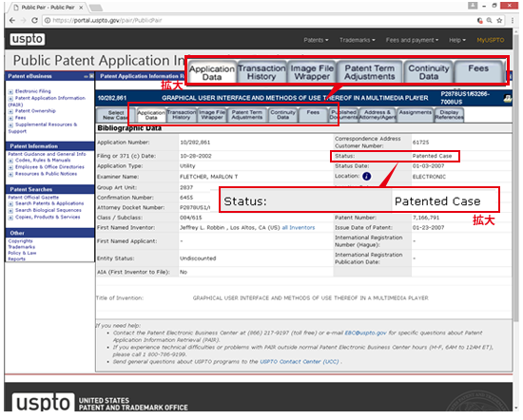The image size is (523, 420).
Task: Click the Undiscounted entity status value
Action: 198,258
